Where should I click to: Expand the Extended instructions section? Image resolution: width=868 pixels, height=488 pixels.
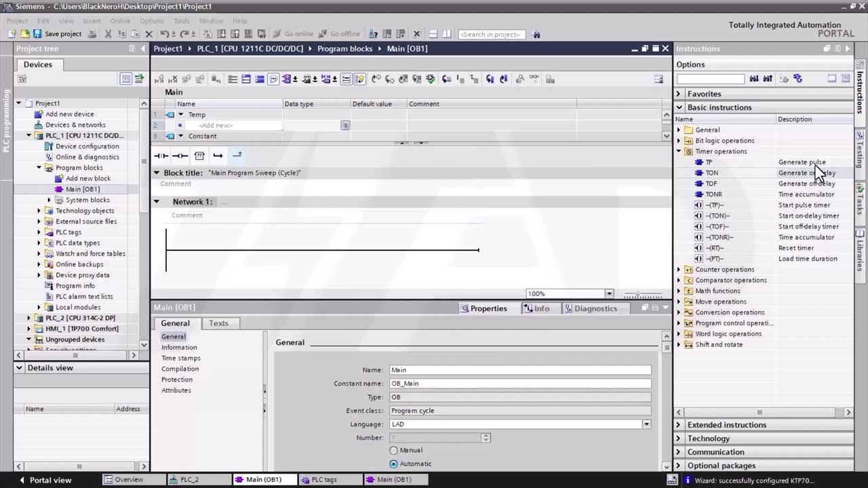click(x=679, y=425)
